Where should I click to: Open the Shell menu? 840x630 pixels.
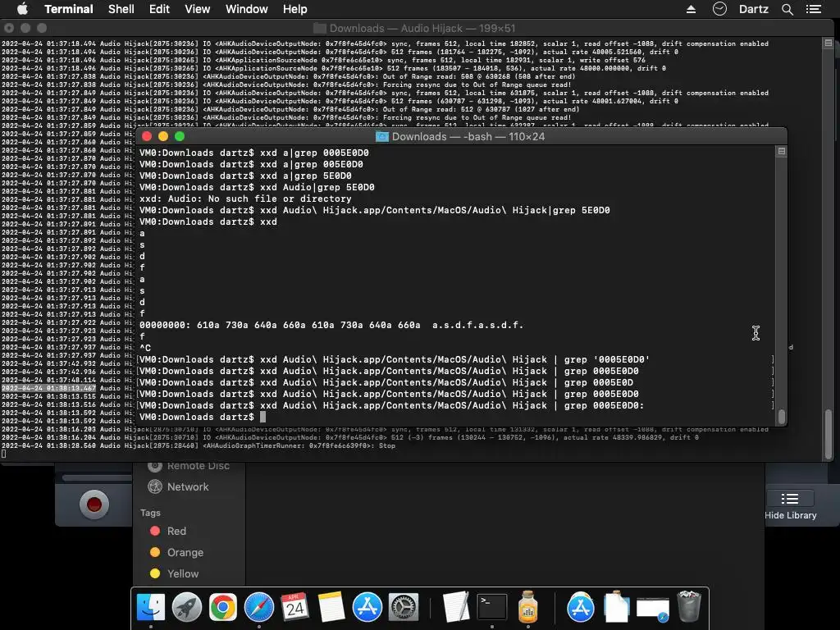coord(121,9)
